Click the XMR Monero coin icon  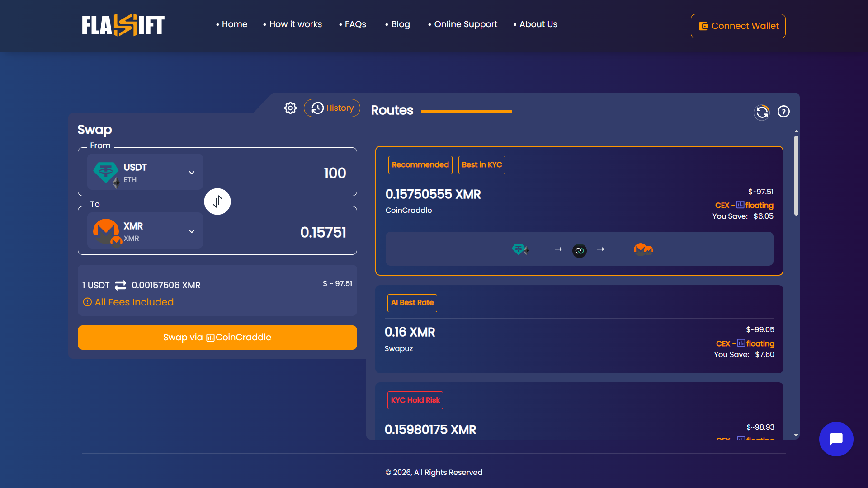(x=106, y=231)
